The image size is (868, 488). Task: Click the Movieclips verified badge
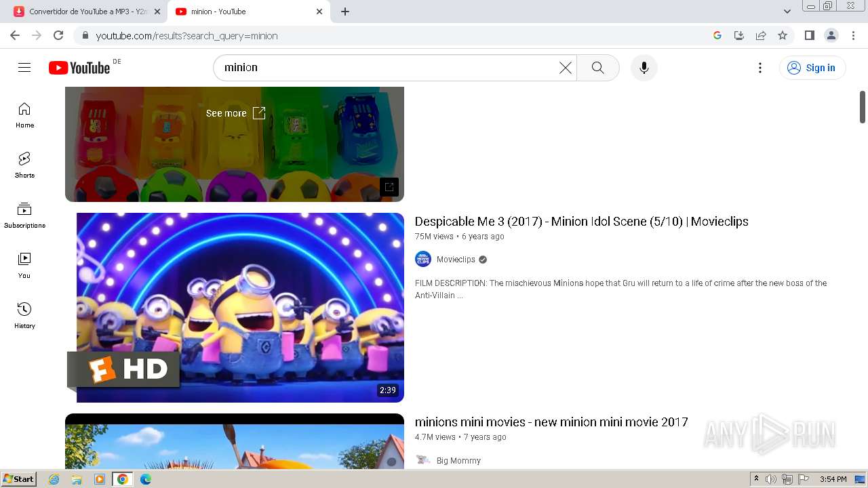[483, 260]
